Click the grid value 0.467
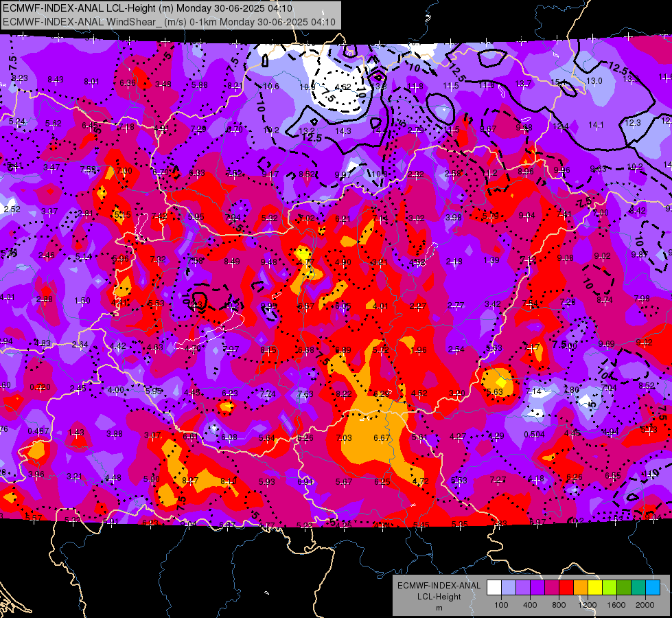 [x=38, y=431]
